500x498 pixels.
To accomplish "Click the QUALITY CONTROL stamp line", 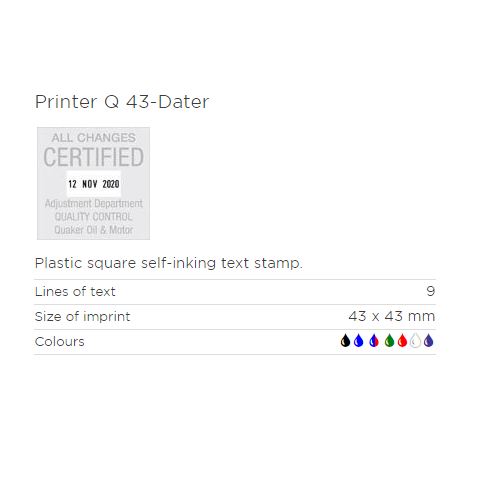I will tap(93, 217).
